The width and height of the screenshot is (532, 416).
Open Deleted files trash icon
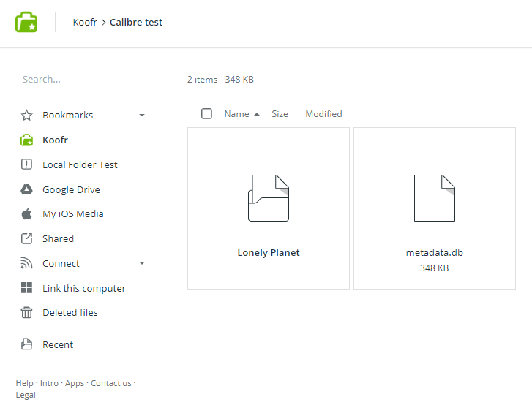(x=27, y=313)
